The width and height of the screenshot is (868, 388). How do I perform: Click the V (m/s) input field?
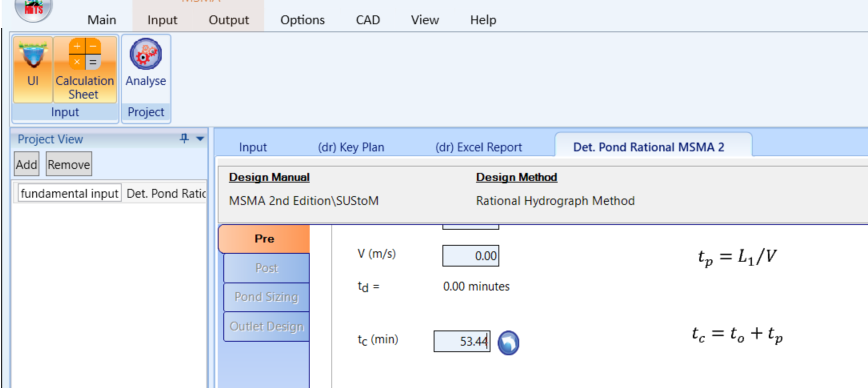click(x=471, y=256)
